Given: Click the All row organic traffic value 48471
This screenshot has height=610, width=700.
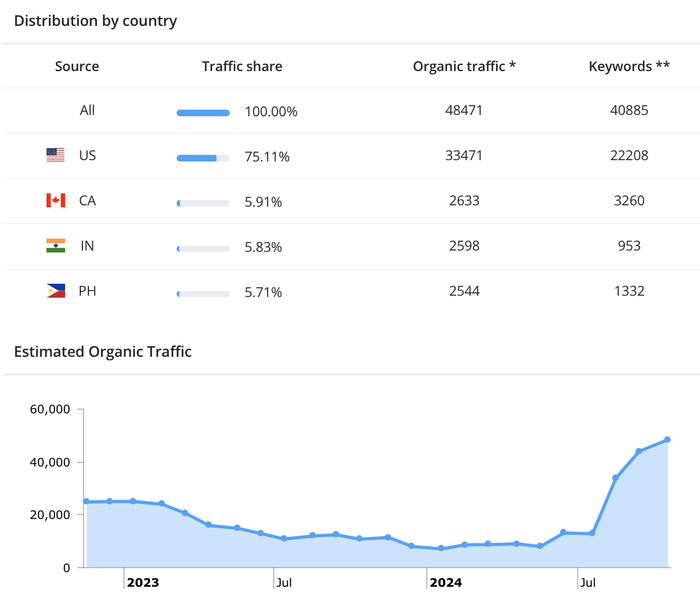Looking at the screenshot, I should pos(464,110).
